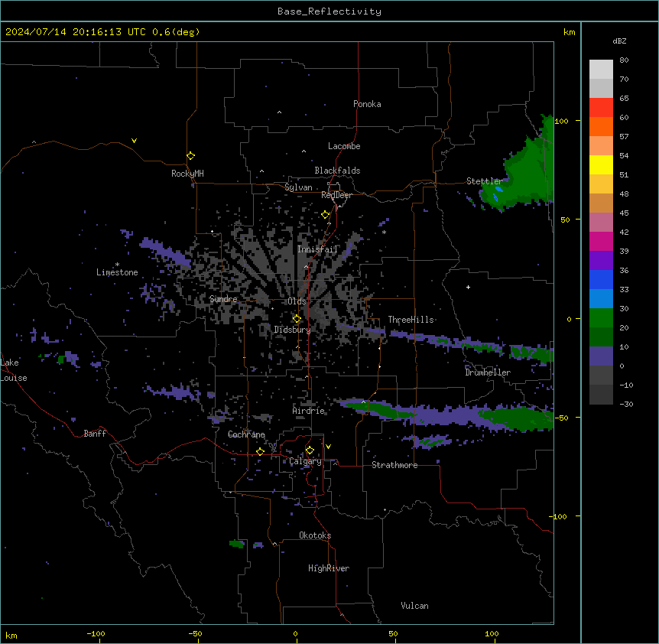Click the -50 tick on the bottom axis
This screenshot has height=644, width=659.
[x=195, y=633]
